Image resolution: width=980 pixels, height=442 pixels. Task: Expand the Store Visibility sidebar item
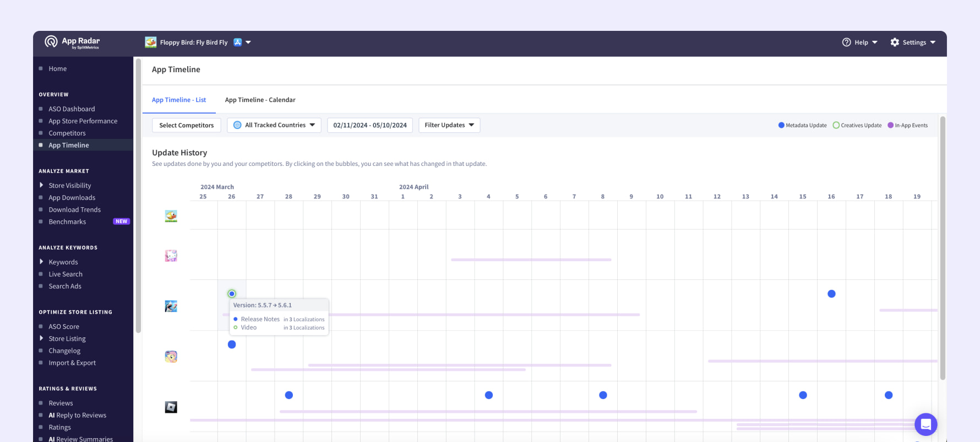[70, 186]
